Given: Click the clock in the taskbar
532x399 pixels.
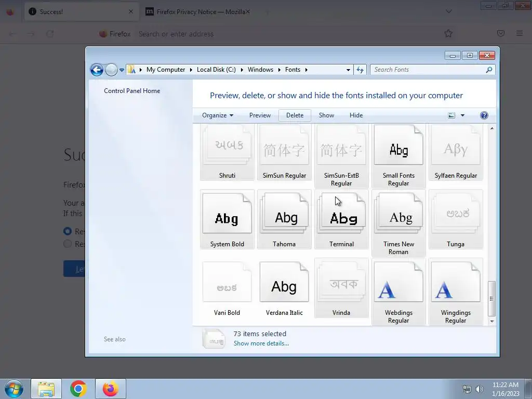Looking at the screenshot, I should pyautogui.click(x=506, y=389).
